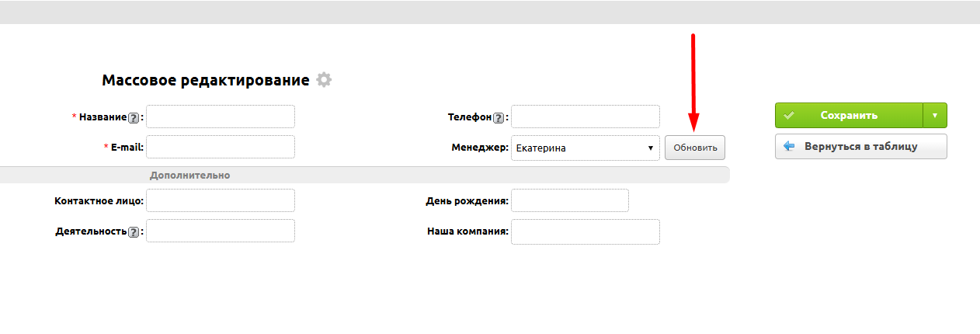Click the Контактное лицо field
The image size is (980, 334).
[221, 200]
